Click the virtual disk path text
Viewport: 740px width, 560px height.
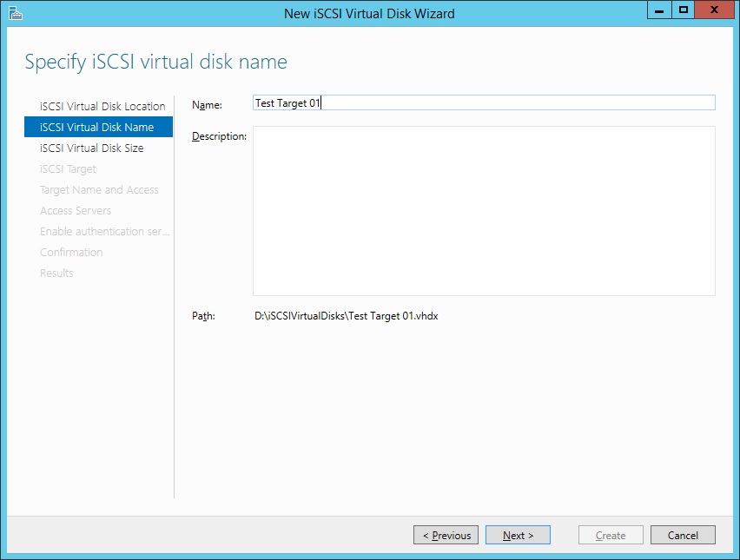346,316
